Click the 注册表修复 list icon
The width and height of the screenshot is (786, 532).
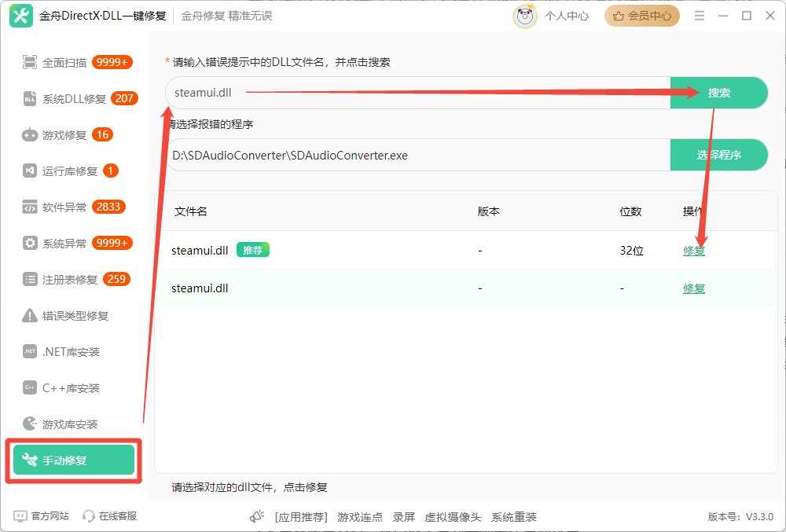pyautogui.click(x=30, y=279)
